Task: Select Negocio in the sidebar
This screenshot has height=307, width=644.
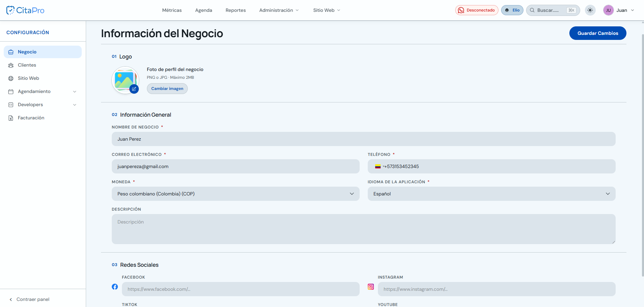Action: point(43,52)
